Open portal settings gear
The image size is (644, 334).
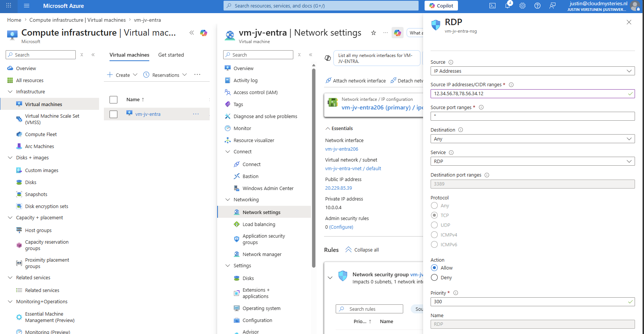tap(522, 6)
